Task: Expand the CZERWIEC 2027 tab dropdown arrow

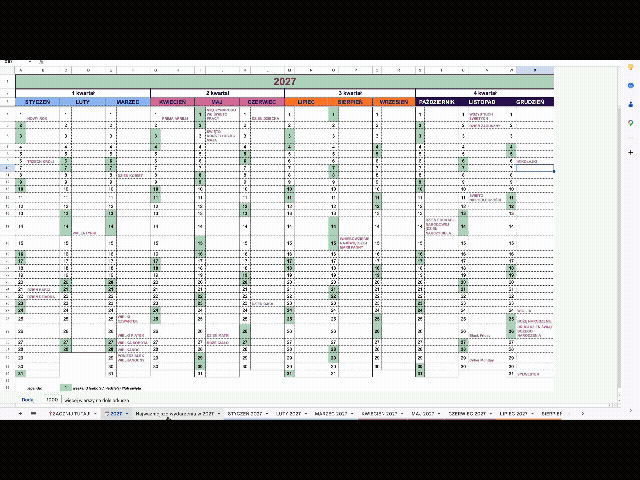Action: (491, 413)
